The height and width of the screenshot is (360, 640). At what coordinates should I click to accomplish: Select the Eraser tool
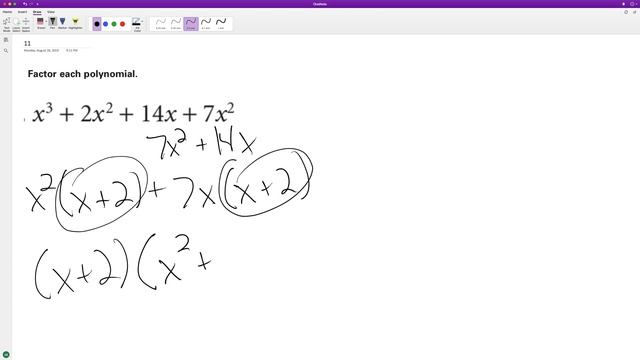coord(40,23)
